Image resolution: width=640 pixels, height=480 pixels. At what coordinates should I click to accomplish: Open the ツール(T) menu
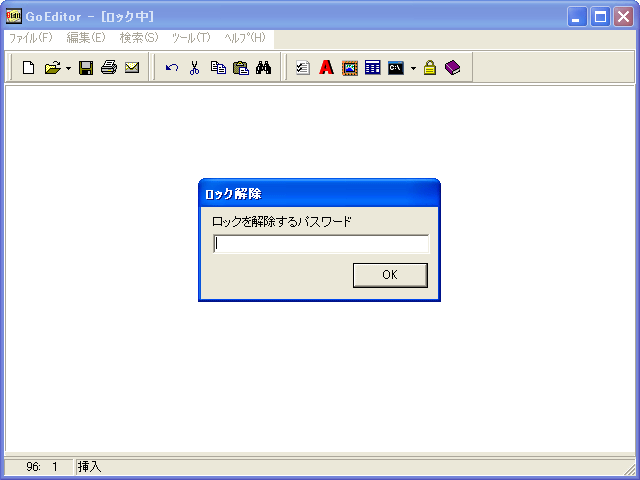tap(191, 38)
